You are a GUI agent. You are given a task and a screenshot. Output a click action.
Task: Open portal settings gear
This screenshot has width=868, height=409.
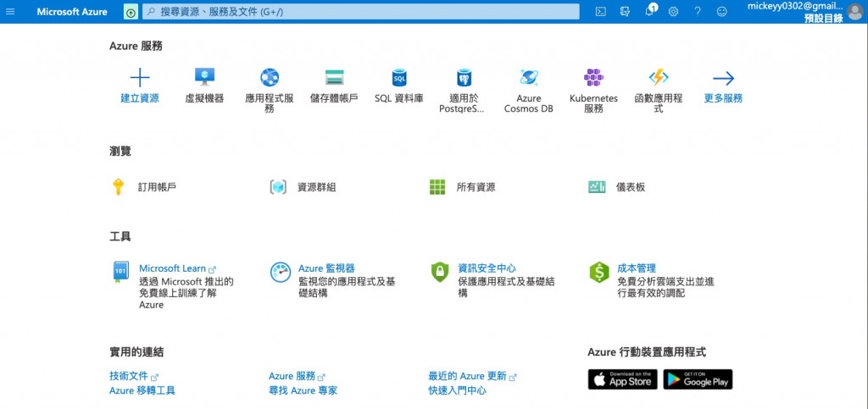pos(673,12)
